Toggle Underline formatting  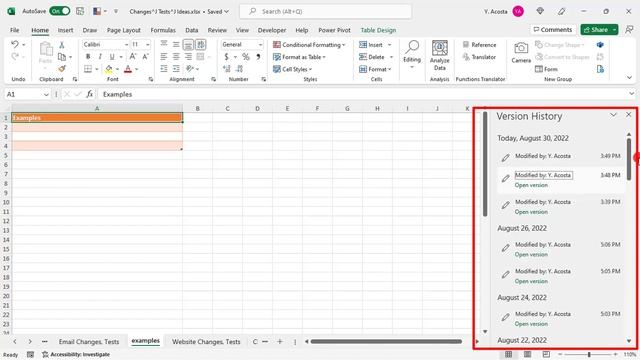tap(112, 57)
